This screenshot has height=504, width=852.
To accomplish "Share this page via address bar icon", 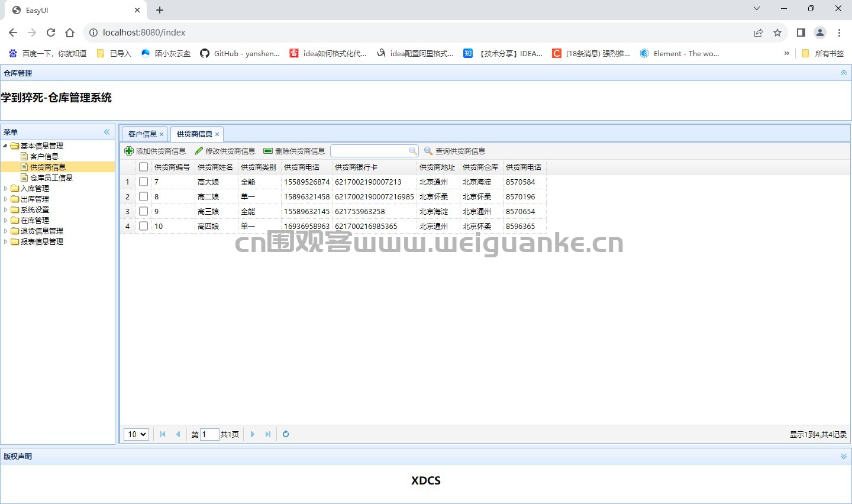I will click(759, 33).
